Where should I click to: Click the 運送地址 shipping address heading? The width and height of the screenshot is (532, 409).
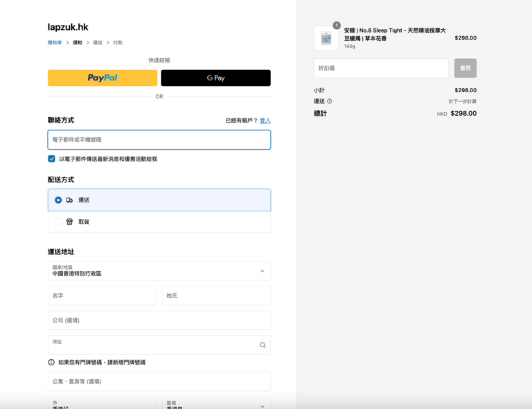coord(61,252)
